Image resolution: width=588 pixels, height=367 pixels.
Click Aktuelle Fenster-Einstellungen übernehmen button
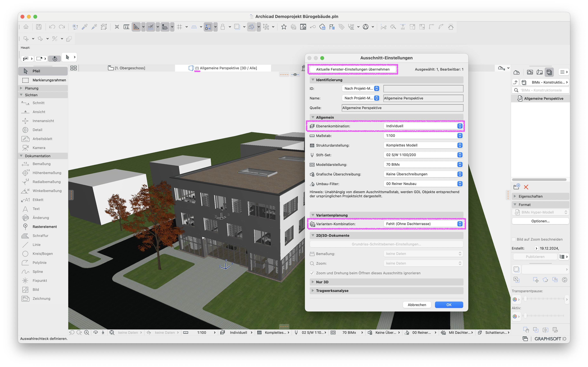click(353, 69)
